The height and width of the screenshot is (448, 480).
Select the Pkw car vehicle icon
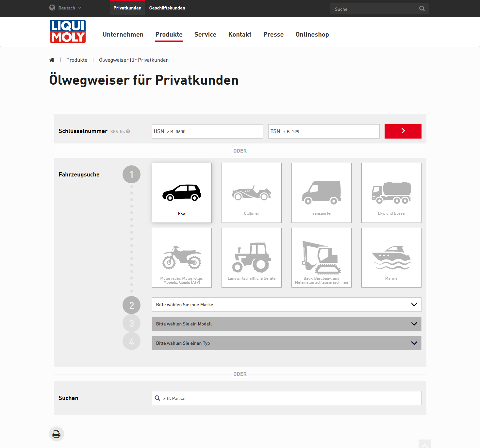tap(182, 193)
